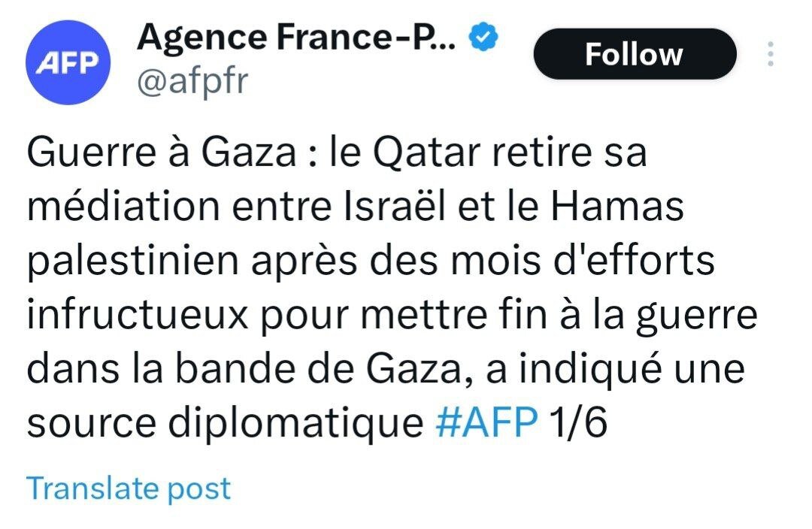
Task: Click the blue verified badge
Action: point(482,37)
